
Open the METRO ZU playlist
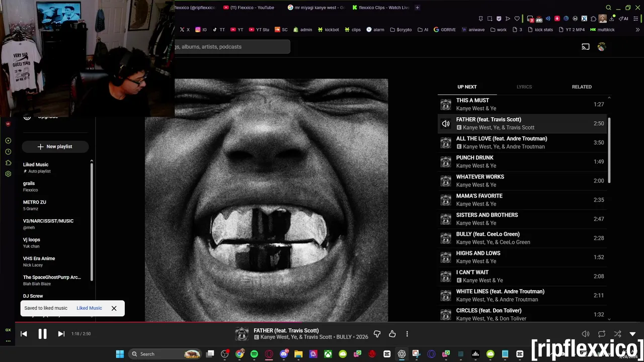pos(55,205)
